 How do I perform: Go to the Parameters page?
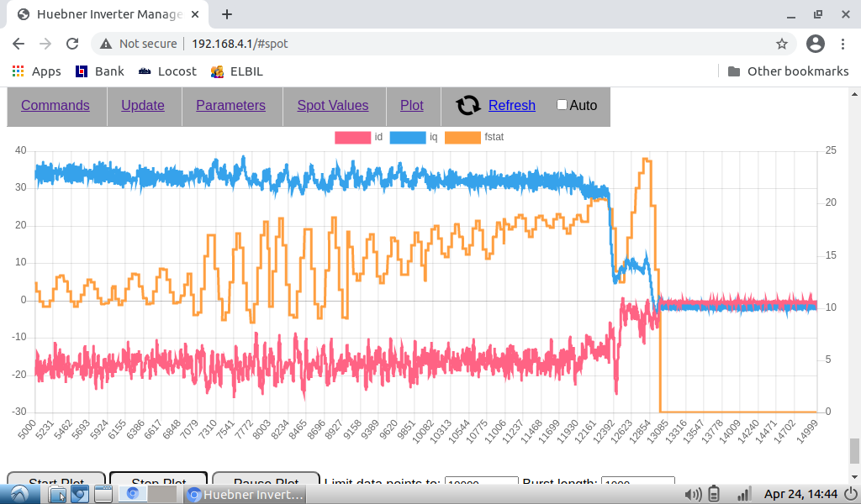[x=230, y=105]
